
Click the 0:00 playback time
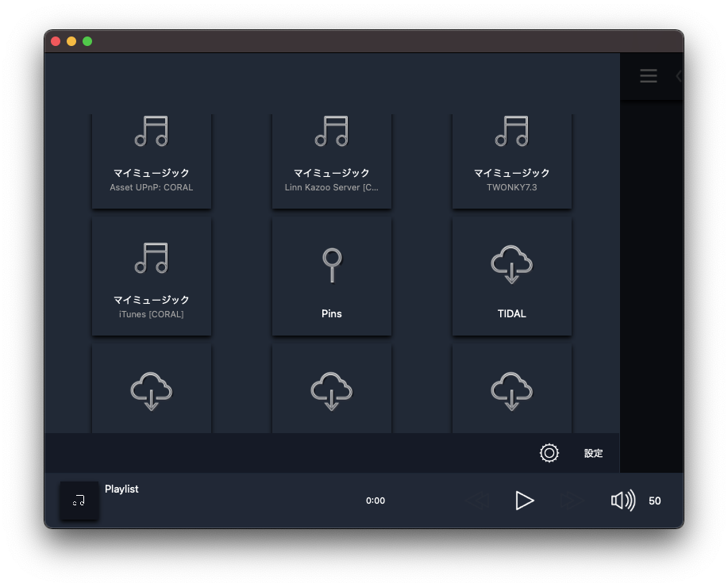(x=376, y=501)
